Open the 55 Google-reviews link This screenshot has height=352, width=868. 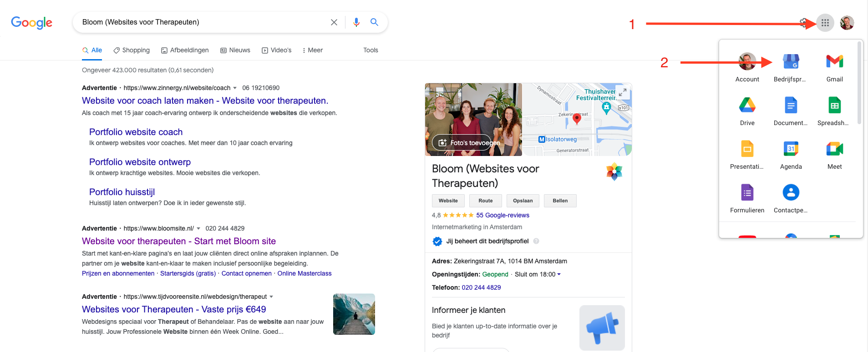[x=503, y=215]
